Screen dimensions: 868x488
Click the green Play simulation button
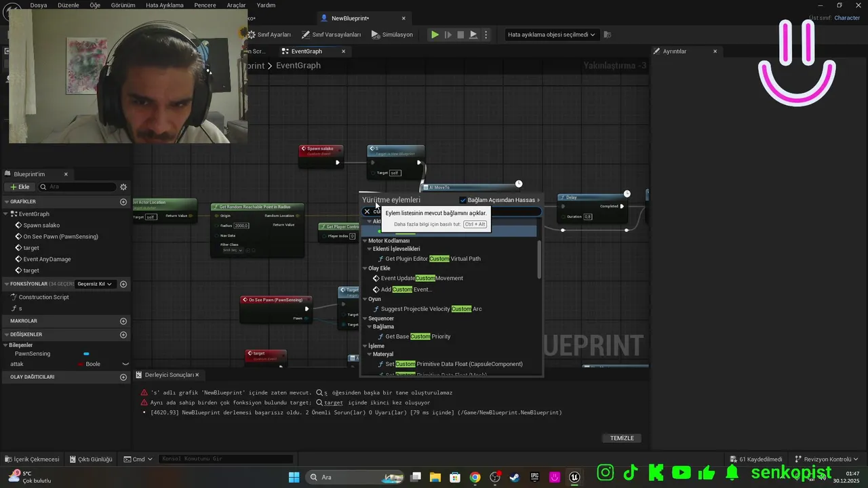click(x=435, y=35)
